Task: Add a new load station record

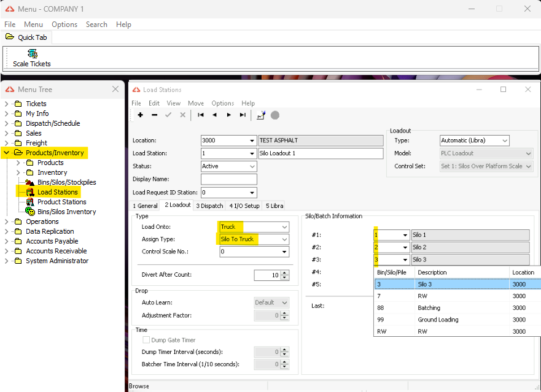Action: coord(141,115)
